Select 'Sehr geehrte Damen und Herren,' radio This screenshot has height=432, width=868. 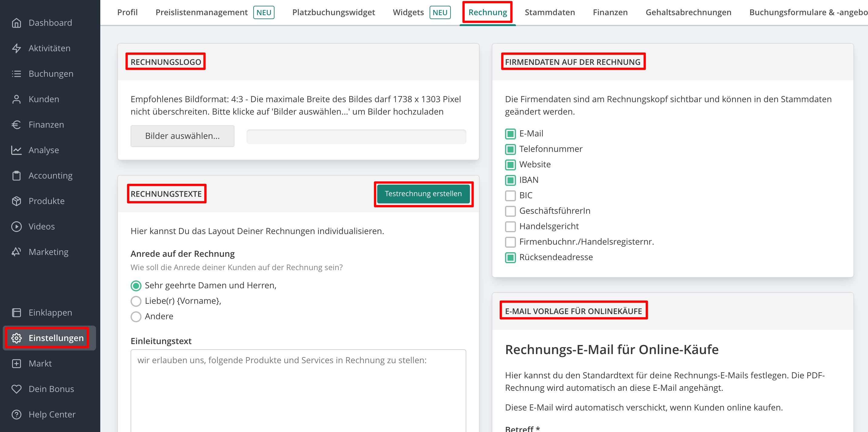[136, 286]
